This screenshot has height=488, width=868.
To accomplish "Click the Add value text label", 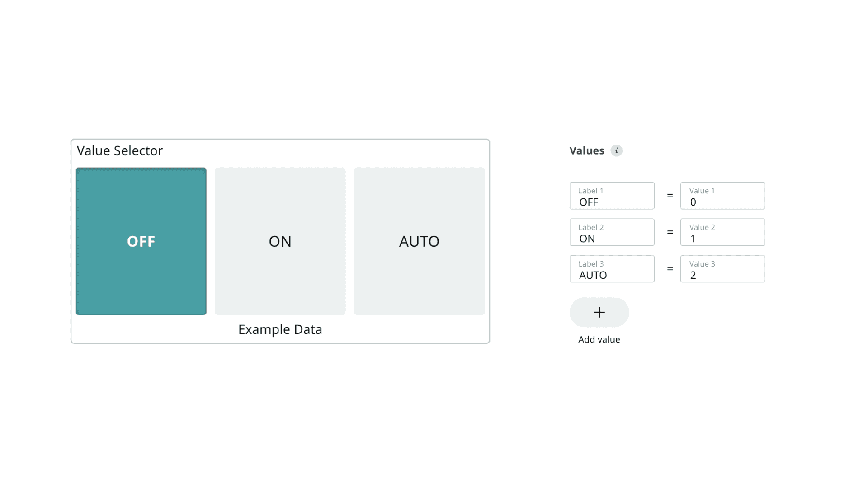I will [599, 339].
